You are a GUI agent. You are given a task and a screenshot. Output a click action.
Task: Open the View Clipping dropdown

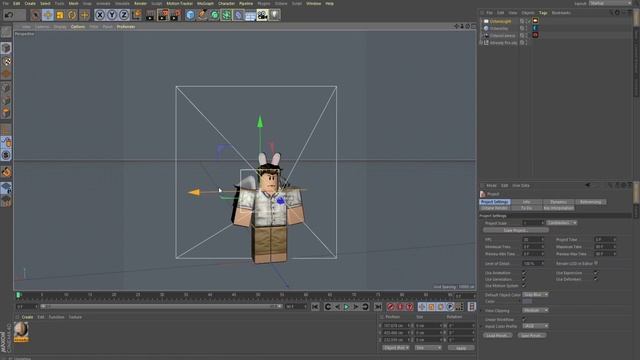coord(536,310)
